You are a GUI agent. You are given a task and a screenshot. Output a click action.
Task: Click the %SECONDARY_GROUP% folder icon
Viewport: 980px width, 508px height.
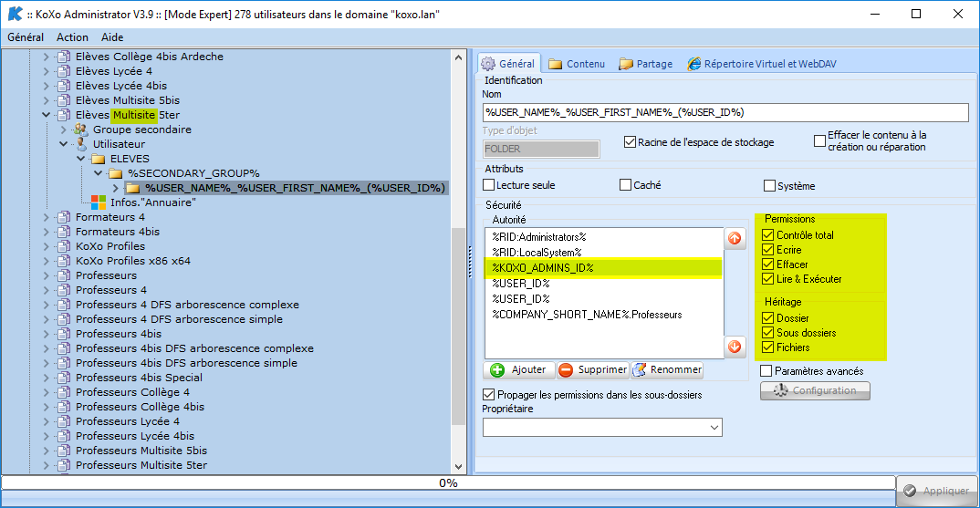(116, 173)
